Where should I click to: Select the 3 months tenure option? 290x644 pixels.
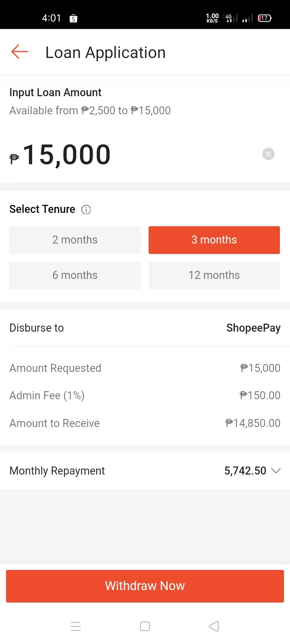click(x=214, y=240)
